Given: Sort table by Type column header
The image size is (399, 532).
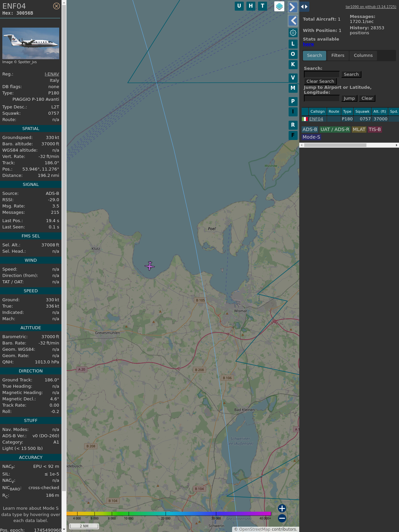Looking at the screenshot, I should click(347, 112).
